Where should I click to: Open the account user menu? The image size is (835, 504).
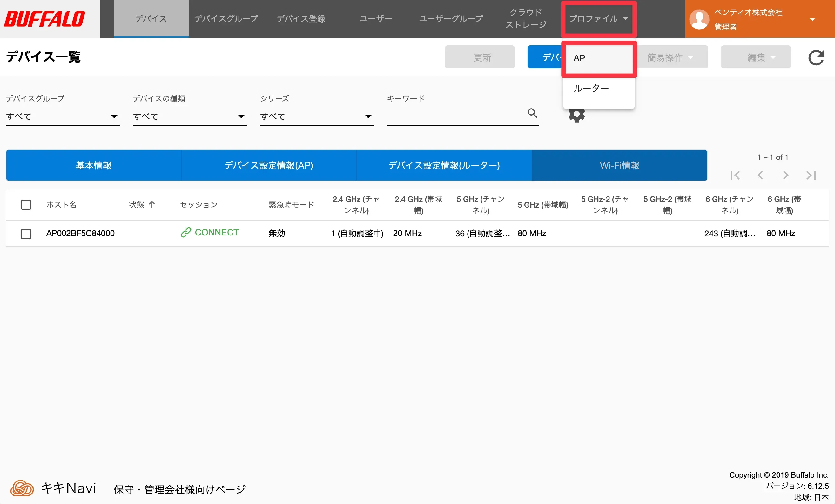point(759,19)
